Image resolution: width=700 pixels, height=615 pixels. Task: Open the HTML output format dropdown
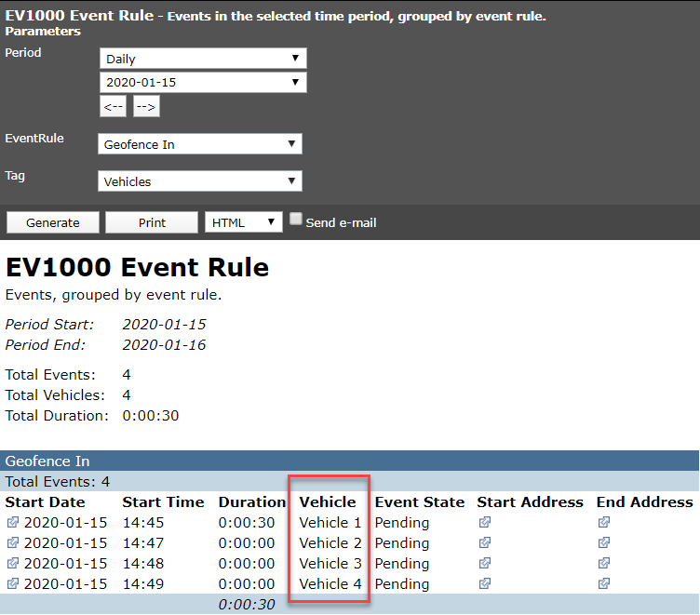click(x=244, y=221)
